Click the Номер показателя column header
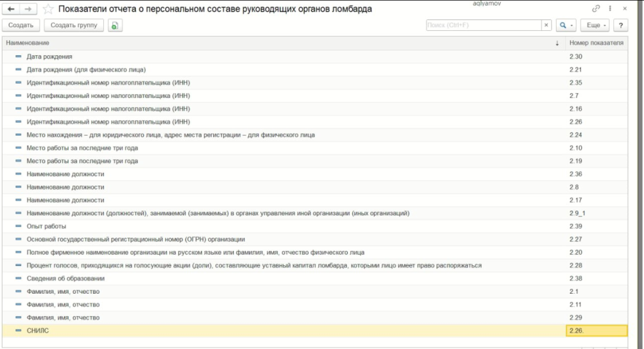644x349 pixels. point(596,43)
